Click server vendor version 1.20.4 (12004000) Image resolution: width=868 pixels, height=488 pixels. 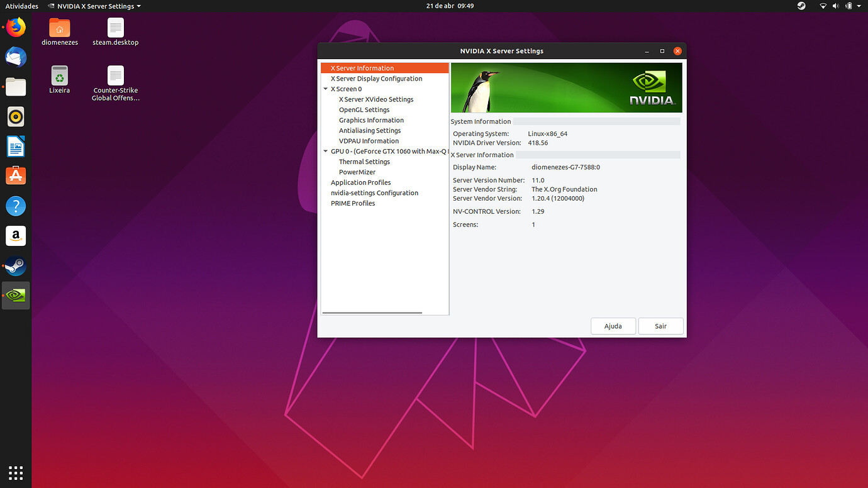coord(558,198)
